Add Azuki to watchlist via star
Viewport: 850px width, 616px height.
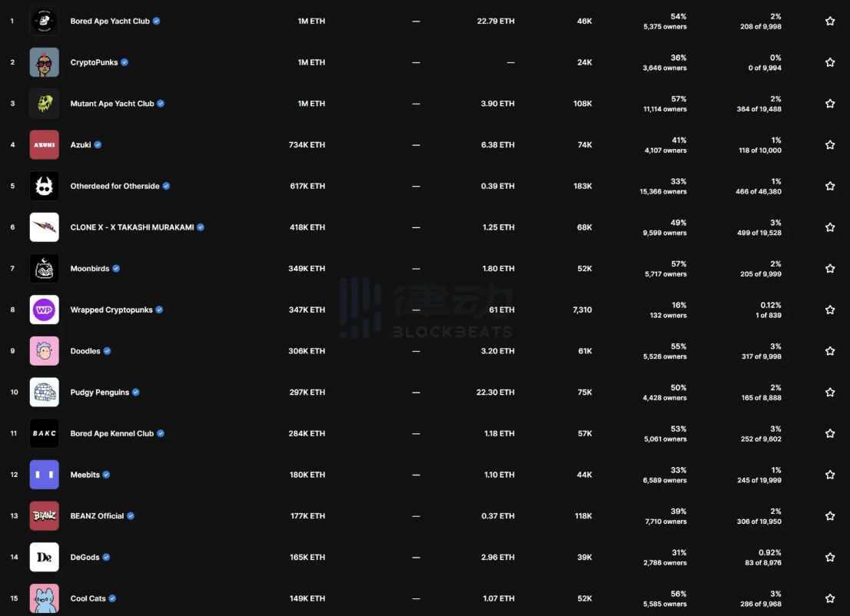pos(830,144)
